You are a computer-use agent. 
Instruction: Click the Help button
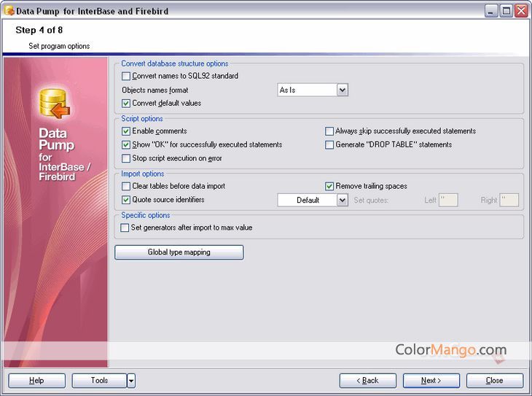pos(36,381)
